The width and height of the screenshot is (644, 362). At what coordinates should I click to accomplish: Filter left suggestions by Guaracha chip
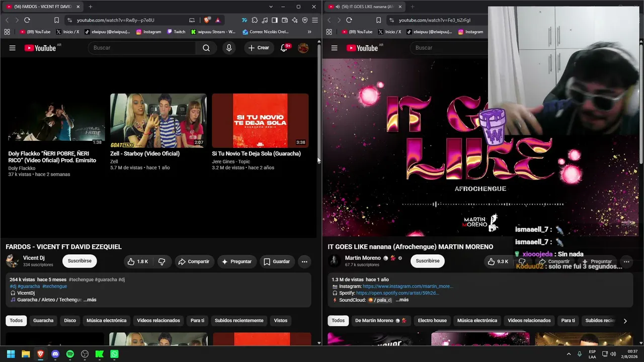(43, 321)
